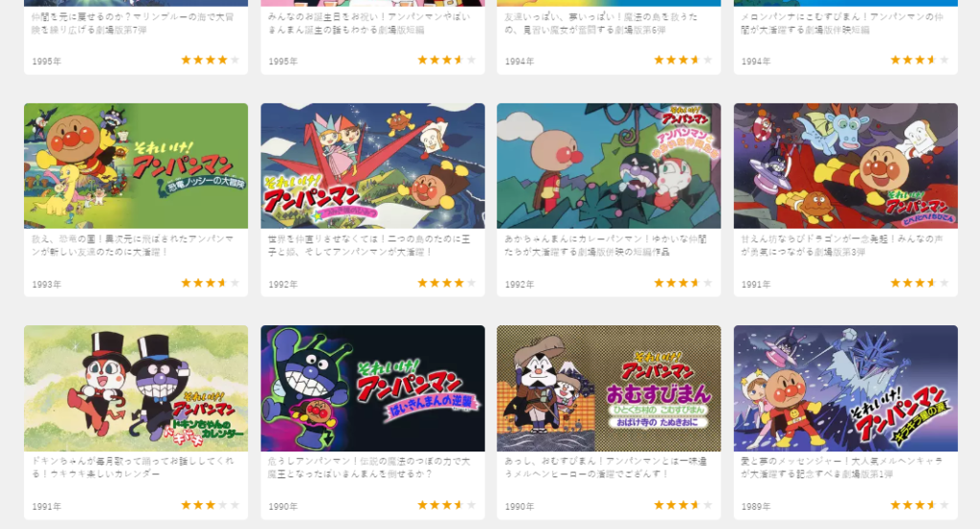Screen dimensions: 980x529
Task: Open description starting 愛と夢のメッセンジャー
Action: 842,467
